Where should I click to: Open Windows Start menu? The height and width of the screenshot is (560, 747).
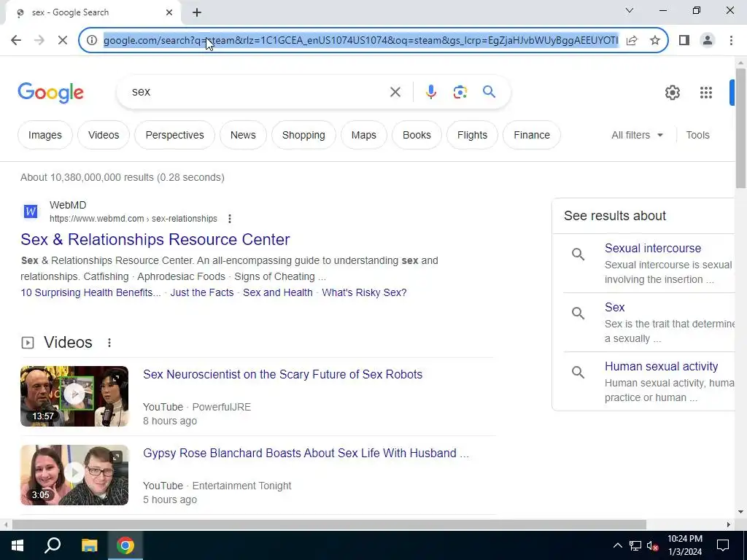coord(18,545)
